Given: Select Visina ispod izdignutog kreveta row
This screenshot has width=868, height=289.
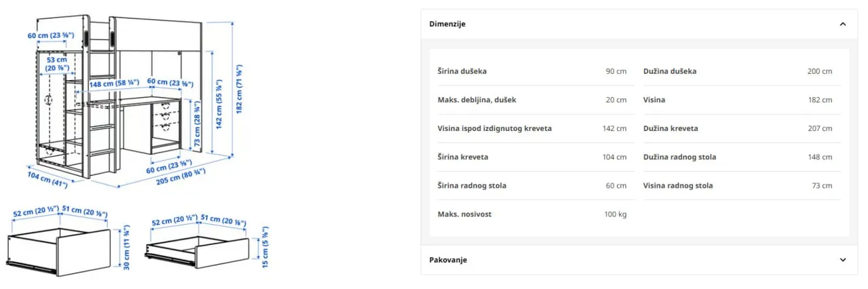Looking at the screenshot, I should [532, 128].
